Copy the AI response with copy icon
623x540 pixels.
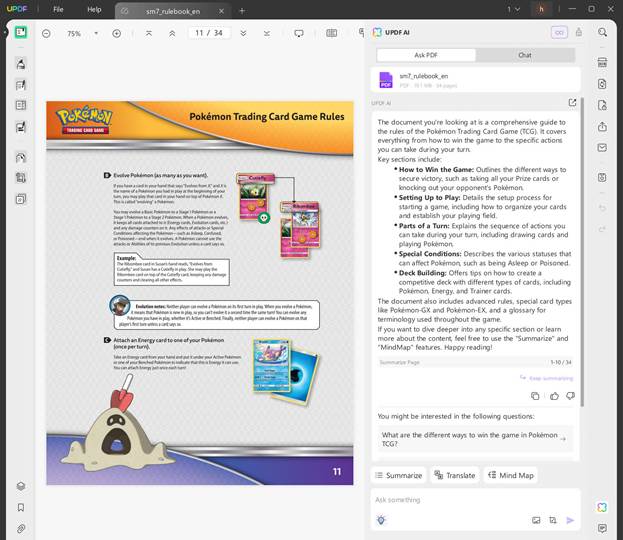click(x=536, y=396)
